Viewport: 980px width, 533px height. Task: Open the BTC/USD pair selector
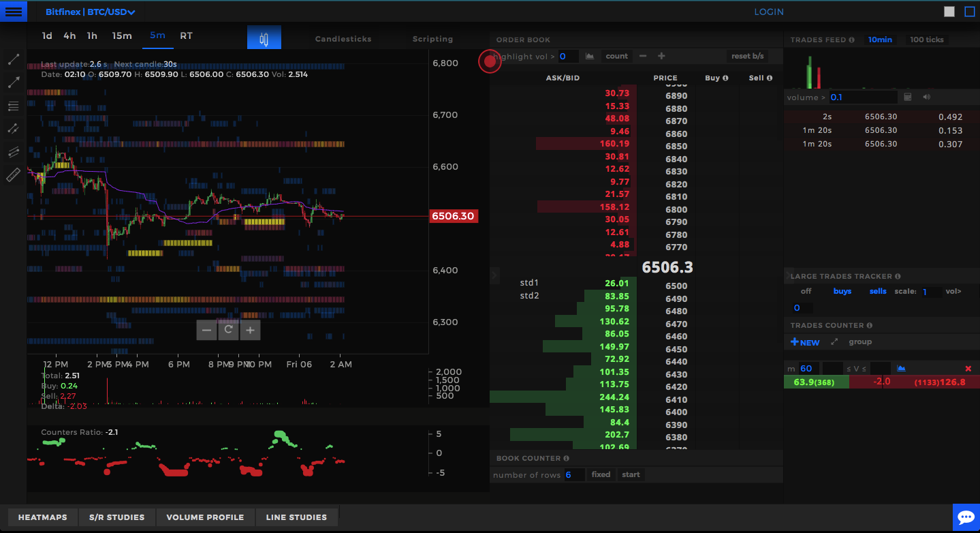point(89,11)
